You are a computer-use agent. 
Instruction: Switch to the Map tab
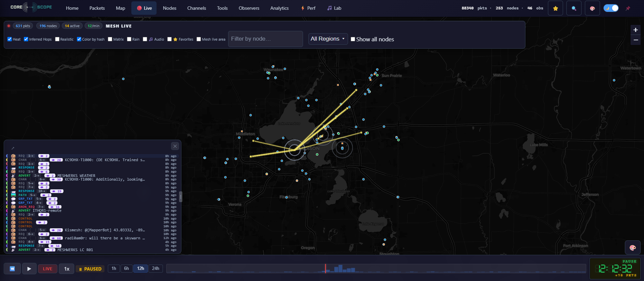(120, 8)
